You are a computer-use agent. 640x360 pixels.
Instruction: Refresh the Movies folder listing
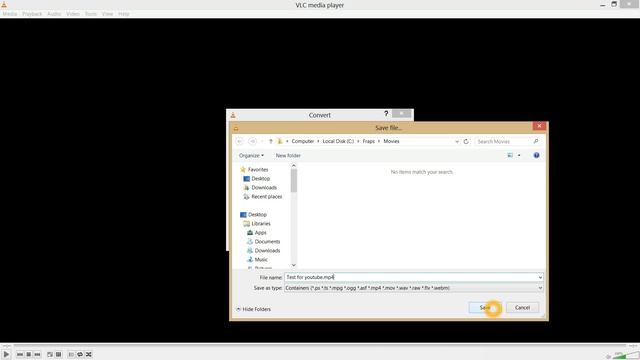466,142
